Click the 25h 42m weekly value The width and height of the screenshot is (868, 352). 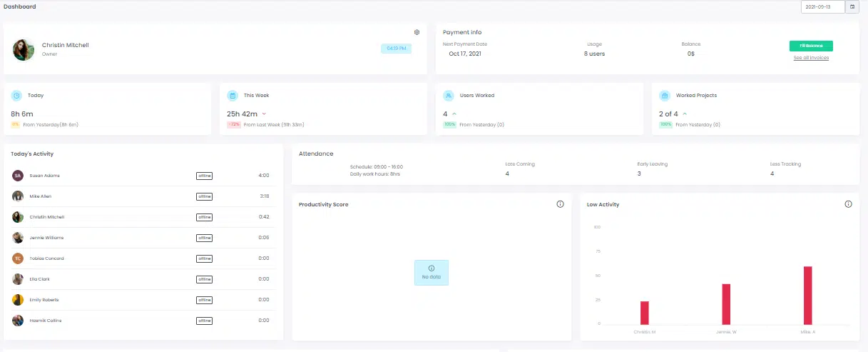coord(242,114)
